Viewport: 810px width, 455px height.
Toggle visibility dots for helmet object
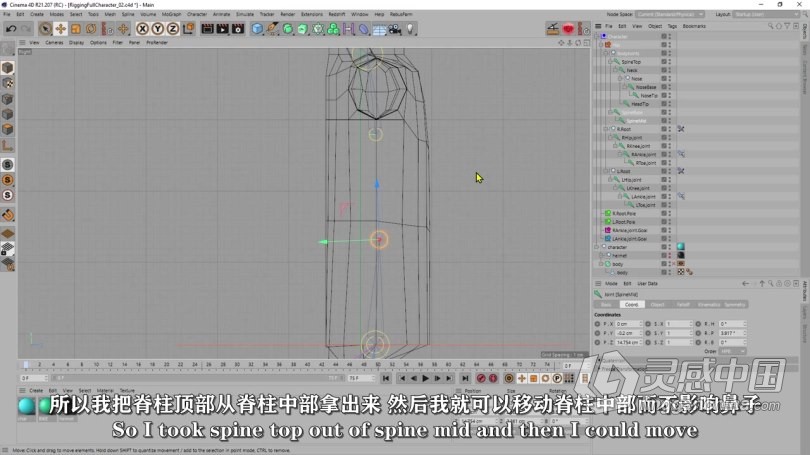tap(670, 256)
